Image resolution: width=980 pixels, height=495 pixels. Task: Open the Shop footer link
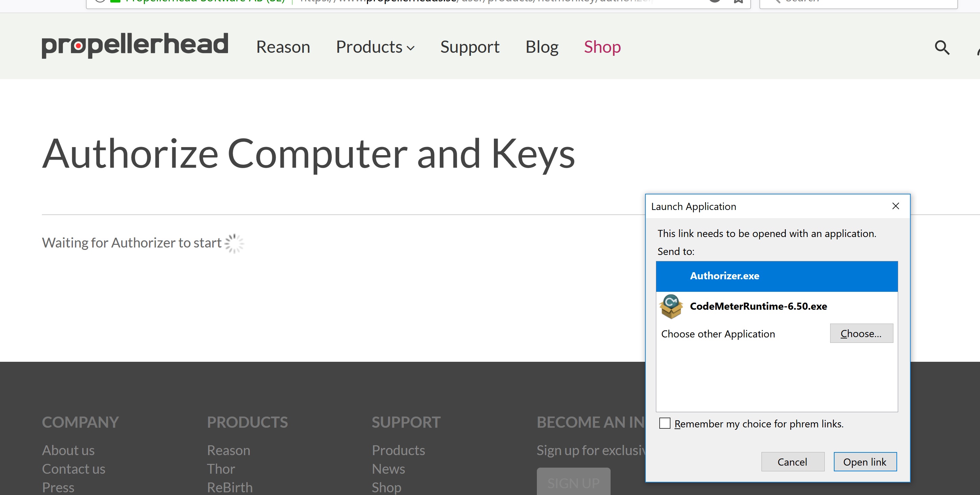coord(387,488)
